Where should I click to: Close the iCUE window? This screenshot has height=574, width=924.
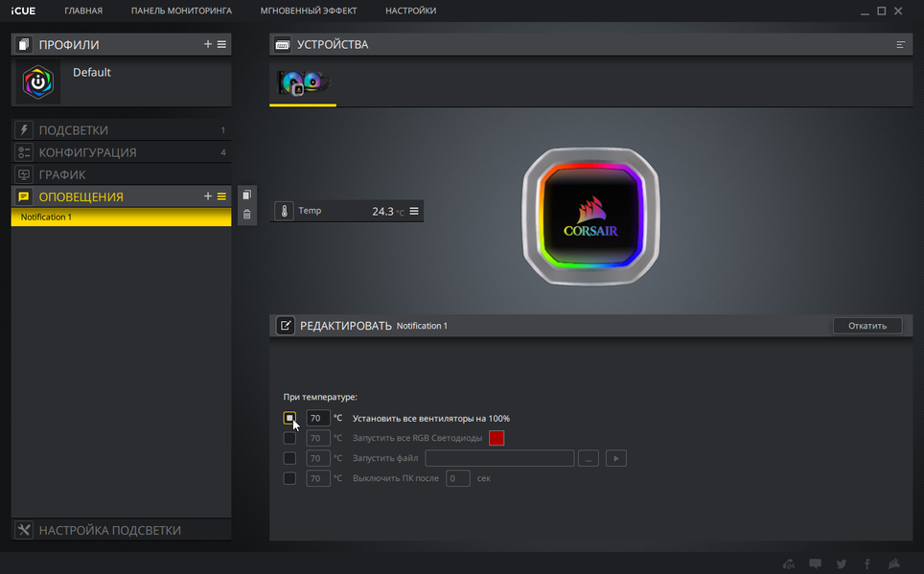coord(898,11)
